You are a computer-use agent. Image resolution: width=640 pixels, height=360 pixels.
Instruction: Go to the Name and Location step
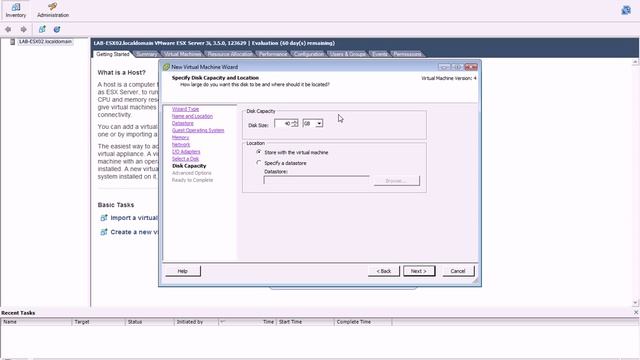coord(192,116)
